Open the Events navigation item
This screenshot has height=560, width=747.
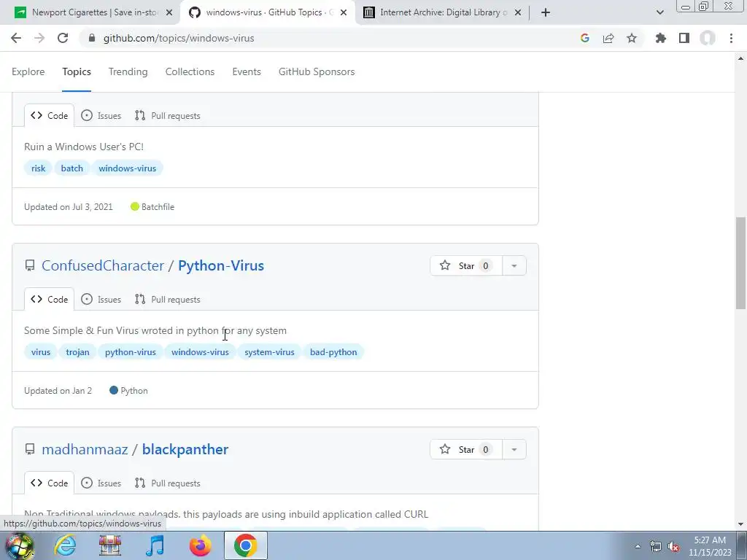click(247, 71)
